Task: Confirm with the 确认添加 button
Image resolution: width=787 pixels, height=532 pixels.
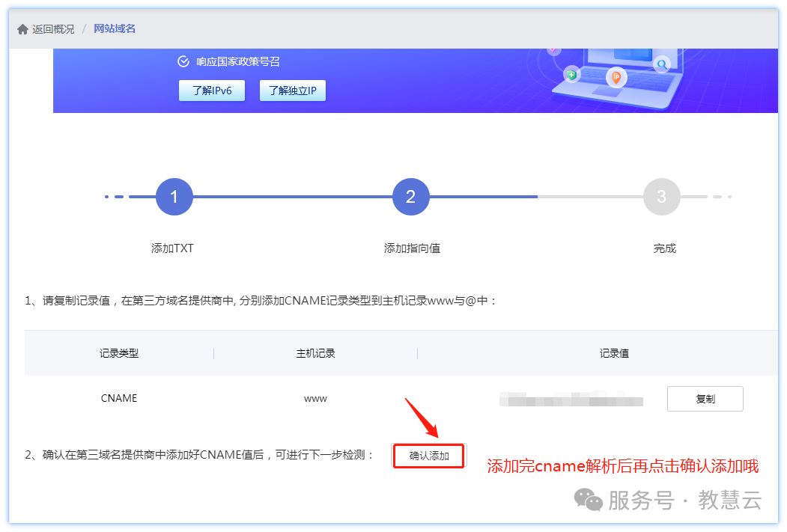Action: point(429,456)
